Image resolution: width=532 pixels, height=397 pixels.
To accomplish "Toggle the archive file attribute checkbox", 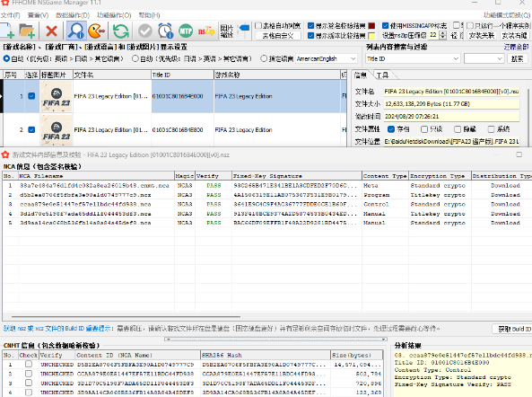I will 391,129.
